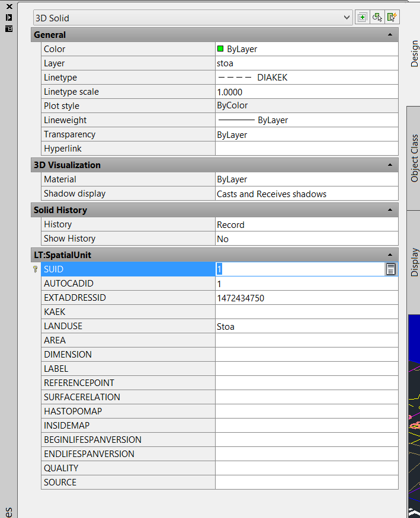Select the LANDUSE property label

pos(63,326)
